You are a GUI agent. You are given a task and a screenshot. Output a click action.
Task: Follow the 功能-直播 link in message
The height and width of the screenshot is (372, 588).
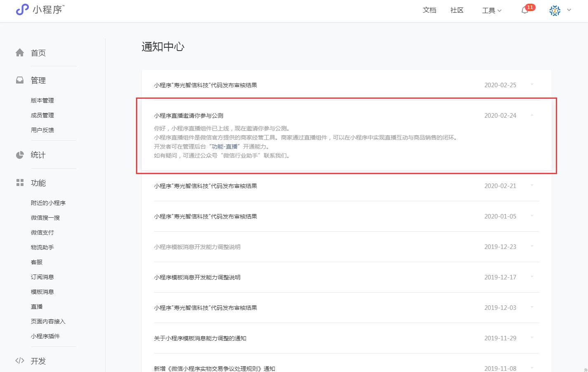(225, 146)
